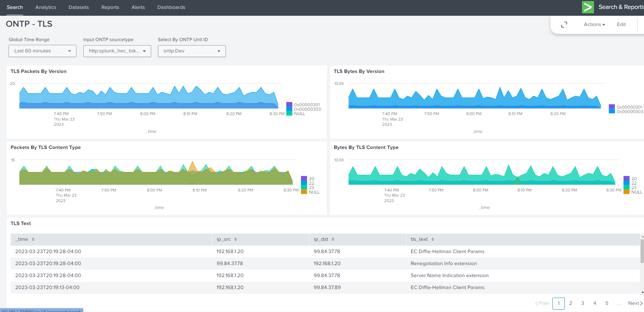Open the Reports tab
The image size is (644, 312).
[110, 8]
